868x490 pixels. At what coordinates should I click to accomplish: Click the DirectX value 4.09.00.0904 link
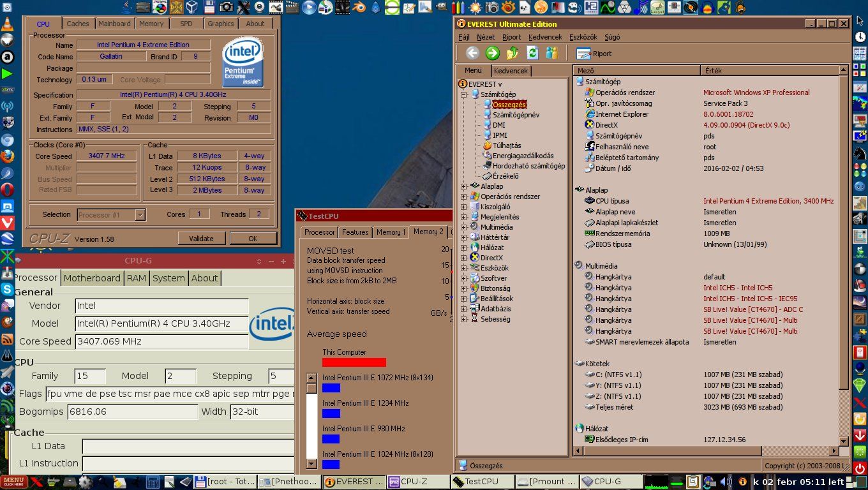coord(746,125)
